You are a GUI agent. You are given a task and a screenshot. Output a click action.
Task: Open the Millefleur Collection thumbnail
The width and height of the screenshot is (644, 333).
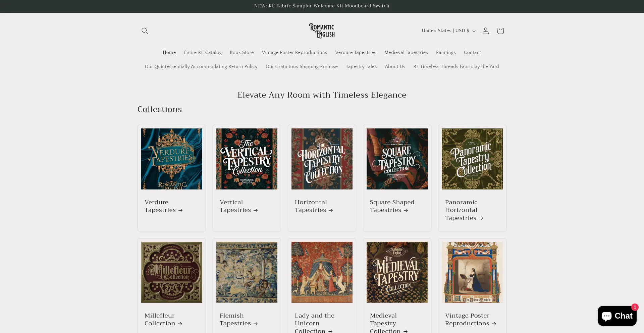[172, 272]
